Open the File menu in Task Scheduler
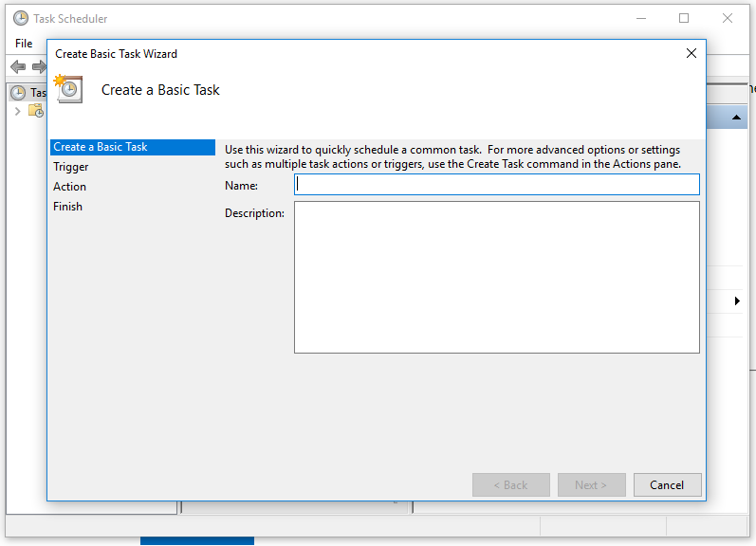 point(24,44)
